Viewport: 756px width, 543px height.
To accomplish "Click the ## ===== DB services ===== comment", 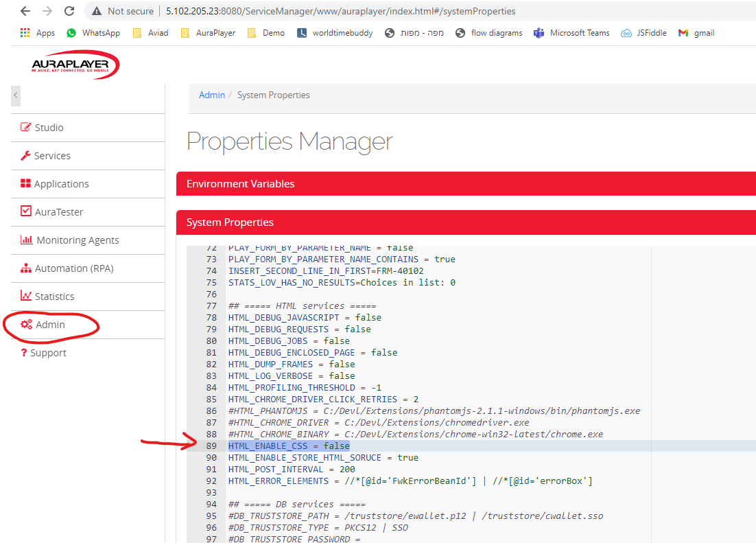I will click(x=297, y=505).
